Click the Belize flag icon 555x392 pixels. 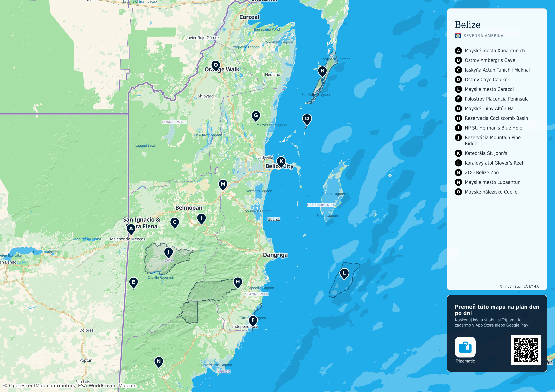pyautogui.click(x=458, y=36)
